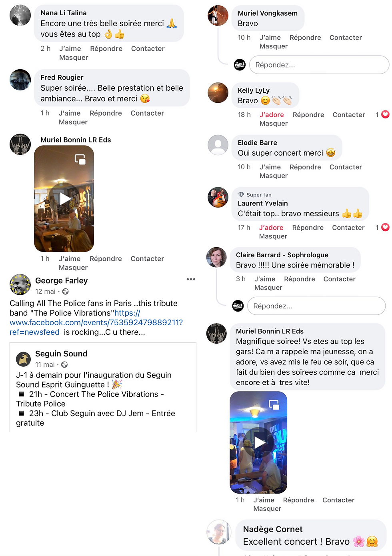The image size is (392, 556).
Task: Open Nana Li Talina's profile picture
Action: coord(20,15)
